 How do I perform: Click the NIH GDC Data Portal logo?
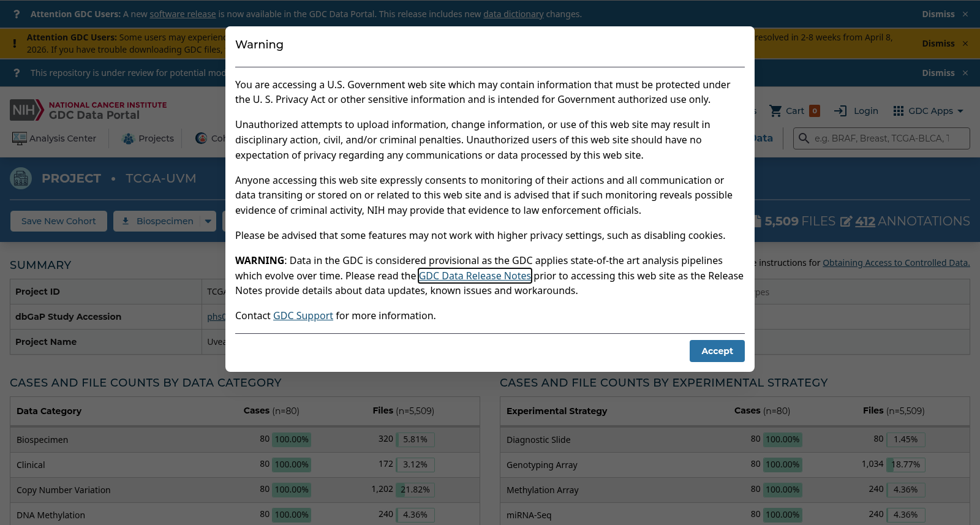point(89,110)
